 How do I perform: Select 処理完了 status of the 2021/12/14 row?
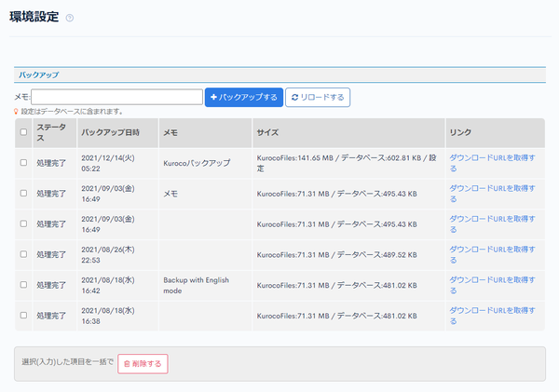click(51, 163)
